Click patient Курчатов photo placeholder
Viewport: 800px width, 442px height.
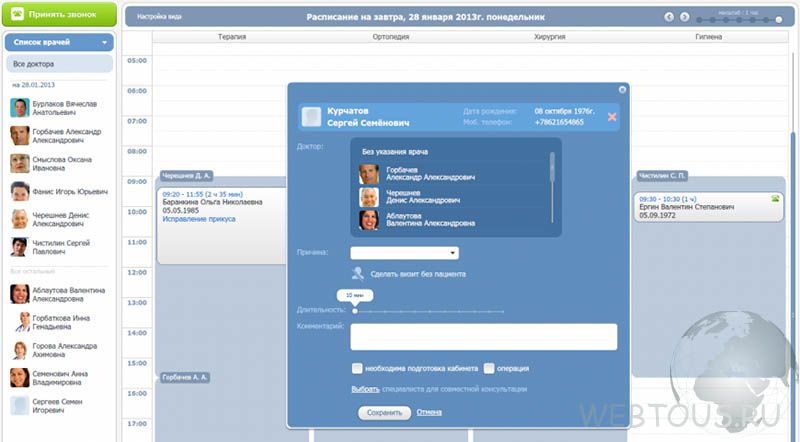[311, 117]
